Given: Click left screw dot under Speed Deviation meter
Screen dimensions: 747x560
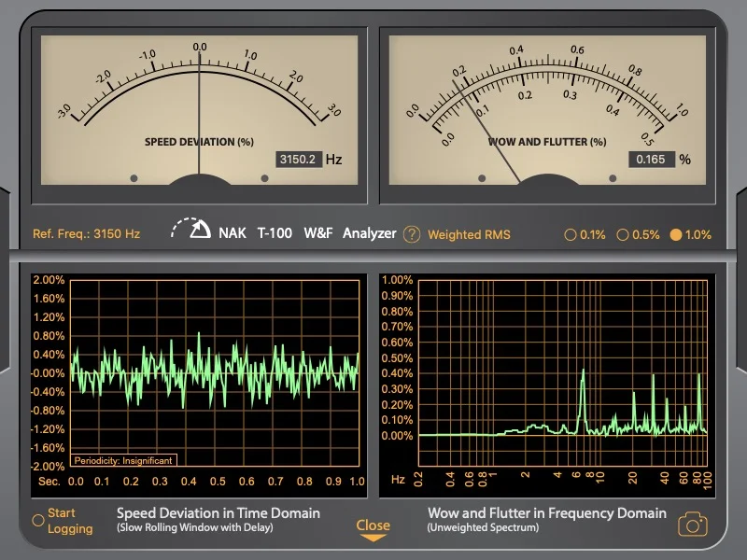Looking at the screenshot, I should click(x=134, y=177).
